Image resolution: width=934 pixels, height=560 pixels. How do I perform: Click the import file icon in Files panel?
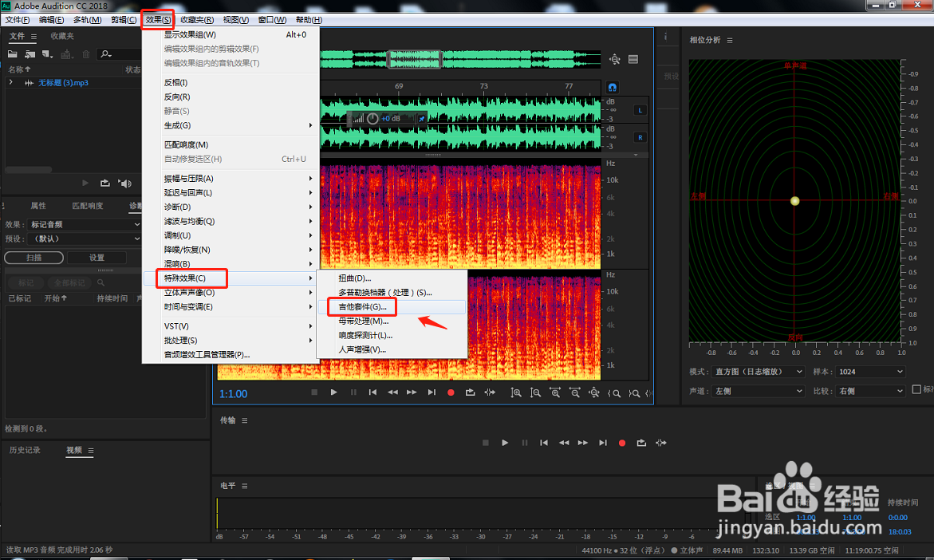point(30,54)
